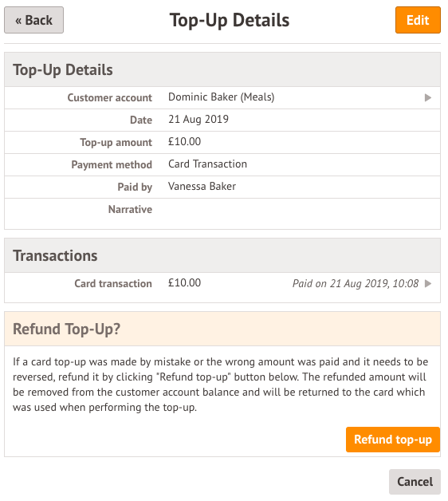This screenshot has height=501, width=448.
Task: Open customer account arrow beside Dominic Baker
Action: (x=428, y=97)
